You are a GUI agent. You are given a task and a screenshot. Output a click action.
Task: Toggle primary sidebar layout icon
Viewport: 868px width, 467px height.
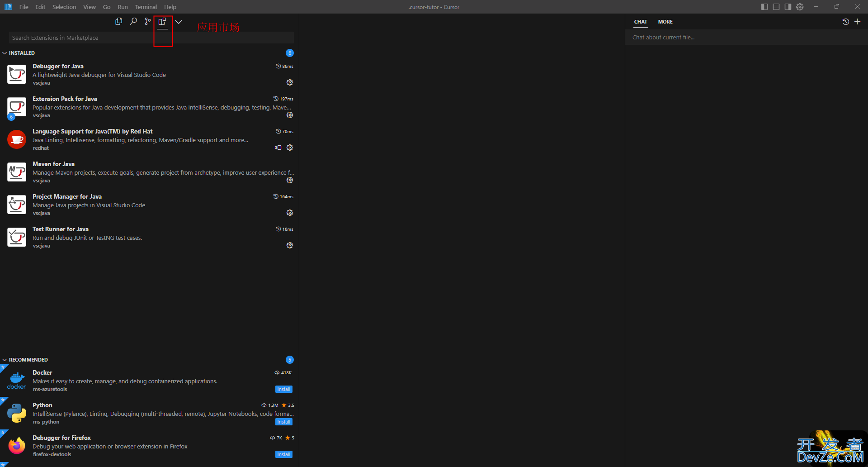(764, 7)
